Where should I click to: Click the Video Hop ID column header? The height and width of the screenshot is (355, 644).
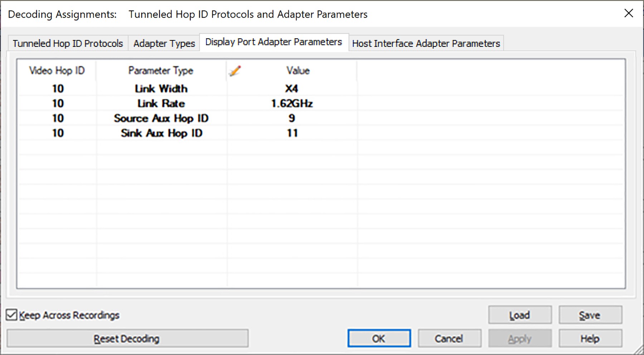(x=57, y=70)
